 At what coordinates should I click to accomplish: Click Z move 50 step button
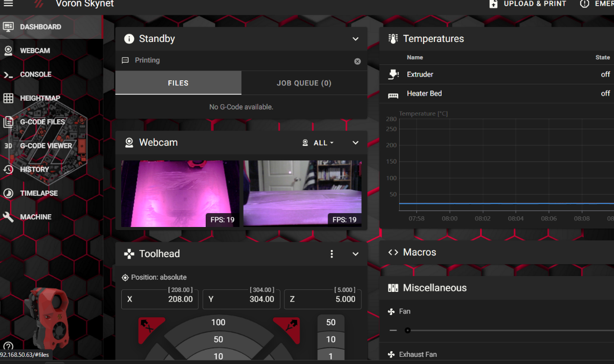click(x=331, y=323)
